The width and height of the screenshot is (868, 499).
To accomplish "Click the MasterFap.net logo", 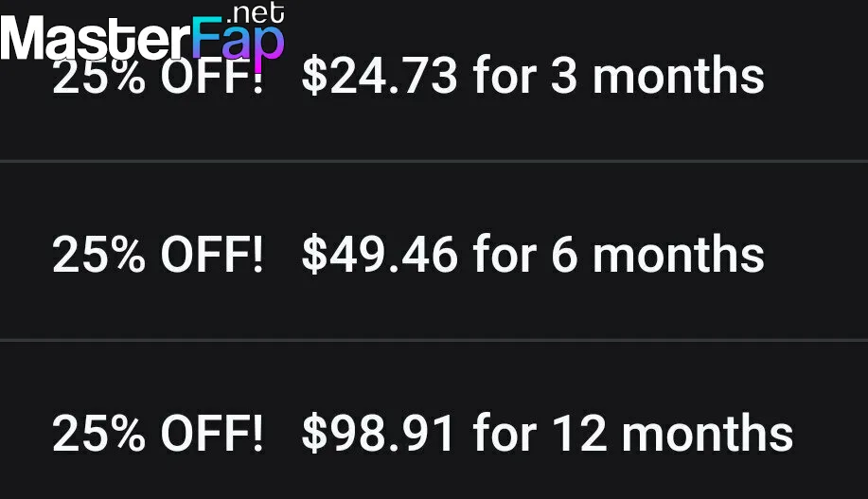I will pos(142,36).
